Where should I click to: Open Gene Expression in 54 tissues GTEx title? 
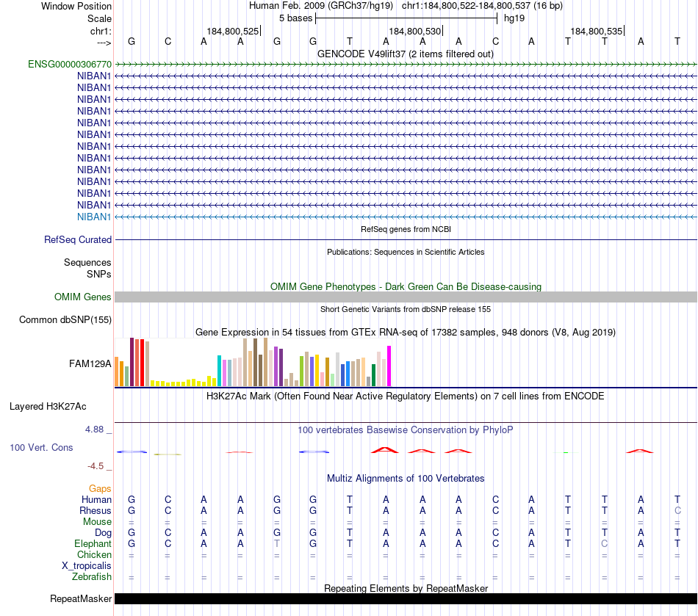point(406,333)
